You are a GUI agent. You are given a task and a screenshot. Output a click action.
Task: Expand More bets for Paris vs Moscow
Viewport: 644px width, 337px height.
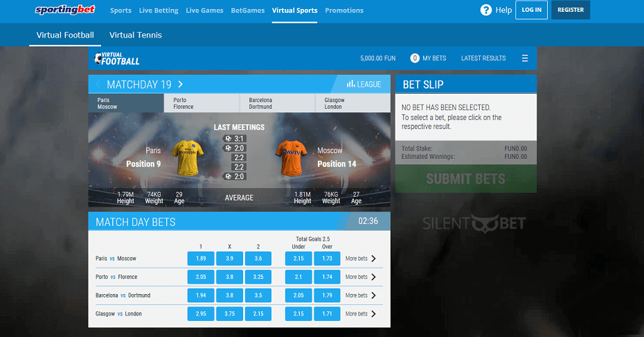point(361,259)
